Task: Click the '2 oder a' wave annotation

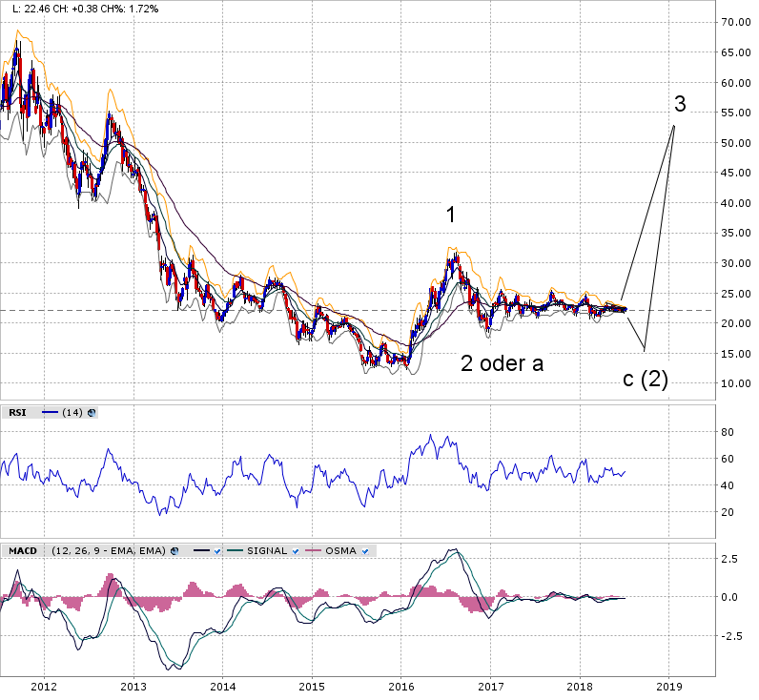Action: click(x=502, y=363)
